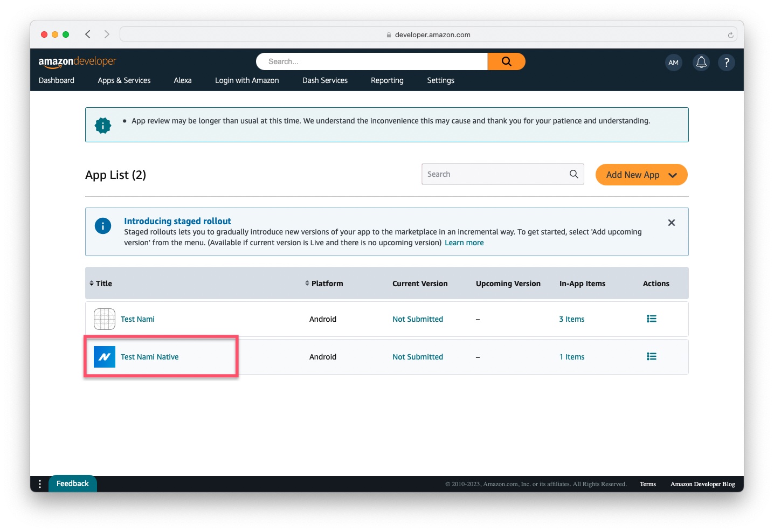Click the Test Nami app icon thumbnail
Screen dimensions: 774x532
[105, 319]
